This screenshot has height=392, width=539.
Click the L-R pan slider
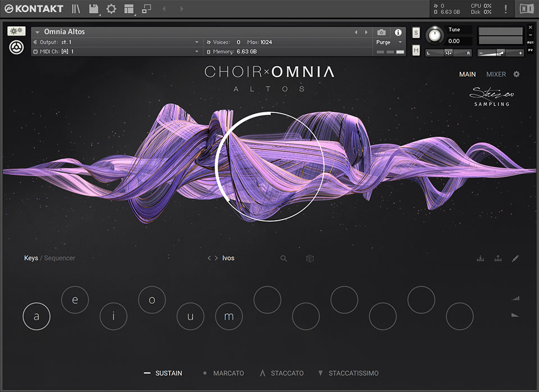[x=449, y=53]
